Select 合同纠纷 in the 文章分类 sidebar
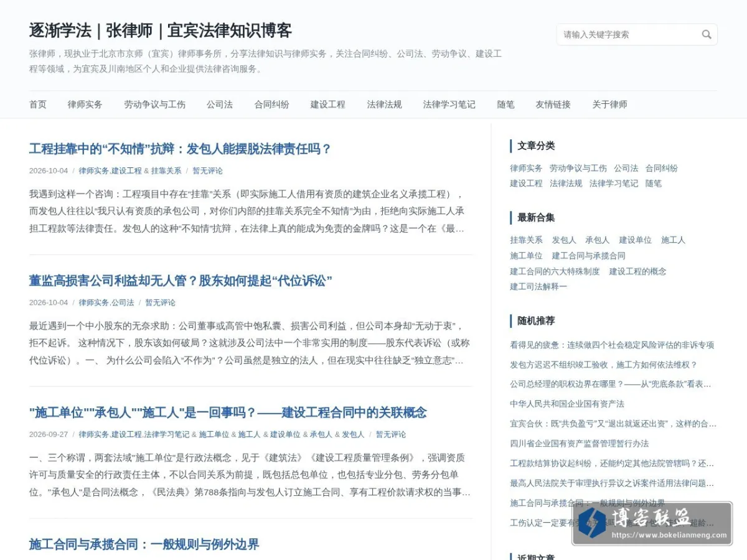 [x=662, y=168]
